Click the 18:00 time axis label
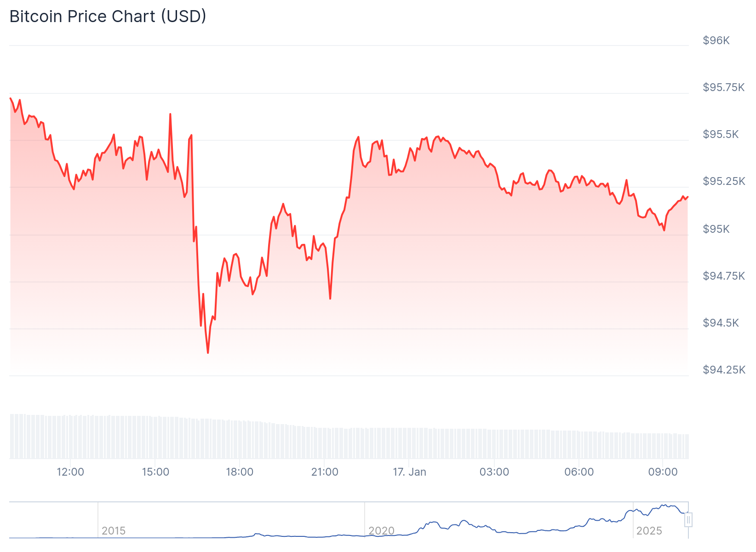 coord(240,472)
